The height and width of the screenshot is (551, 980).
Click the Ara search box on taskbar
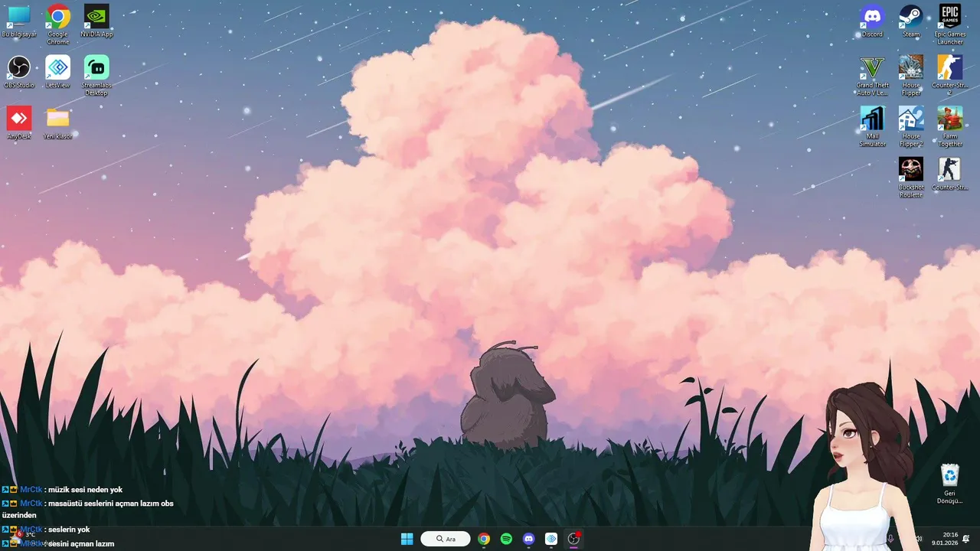[x=446, y=539]
